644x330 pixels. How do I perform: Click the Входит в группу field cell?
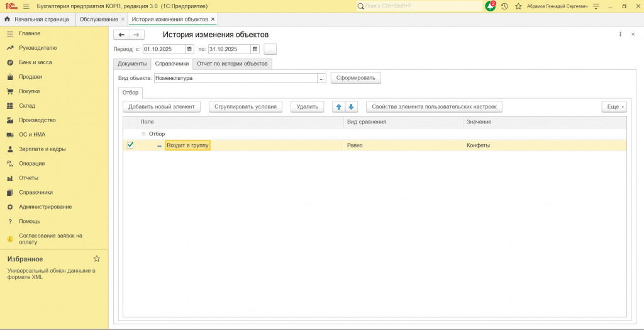pos(187,145)
